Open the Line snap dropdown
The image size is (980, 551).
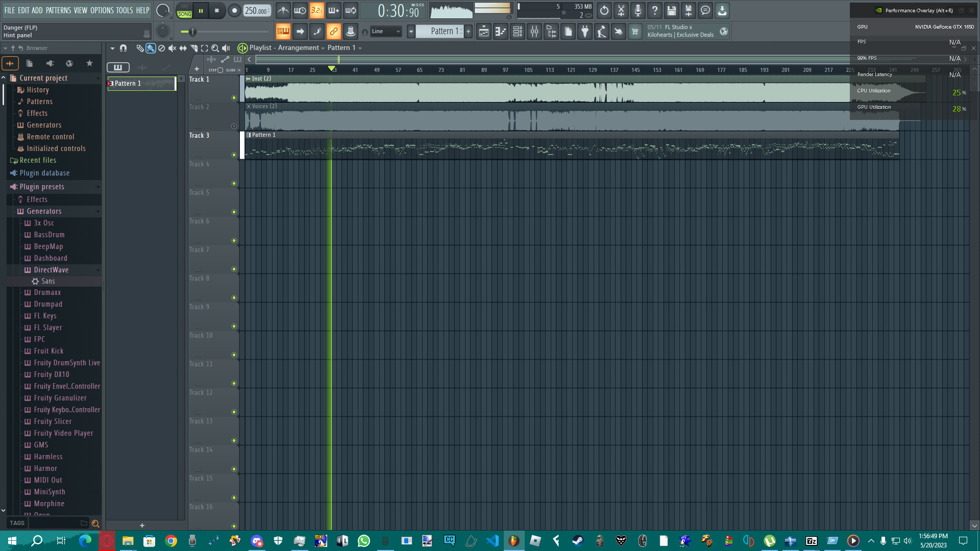pyautogui.click(x=386, y=32)
